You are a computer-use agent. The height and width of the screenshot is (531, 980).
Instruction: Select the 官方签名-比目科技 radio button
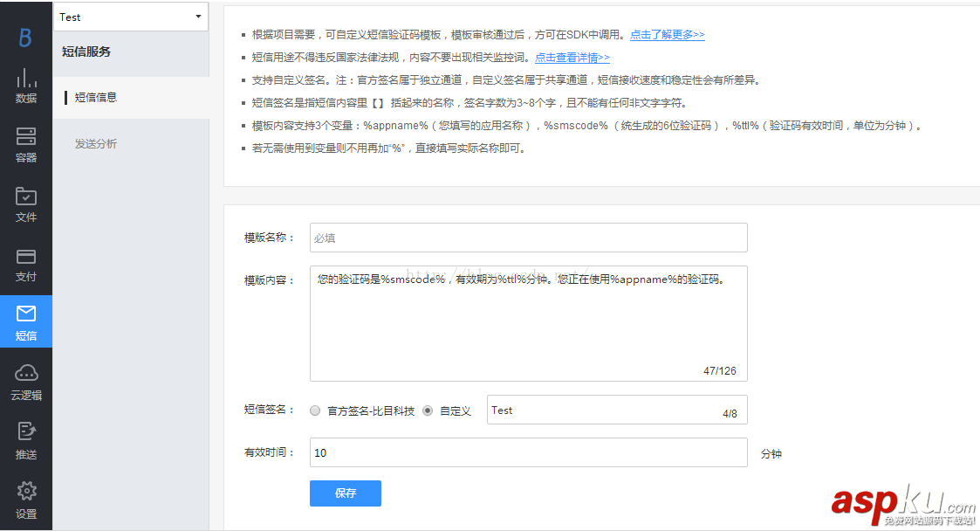click(314, 410)
